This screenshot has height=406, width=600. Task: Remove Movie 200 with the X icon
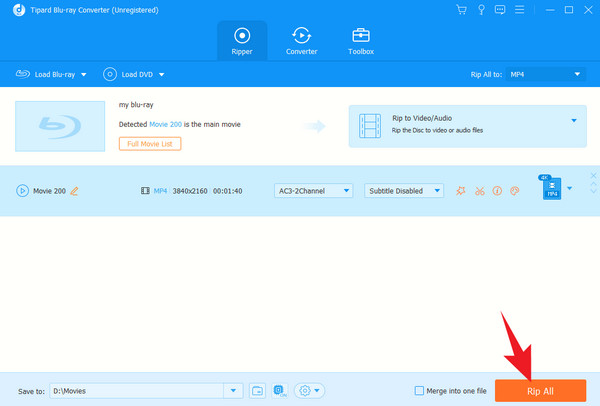pyautogui.click(x=593, y=175)
